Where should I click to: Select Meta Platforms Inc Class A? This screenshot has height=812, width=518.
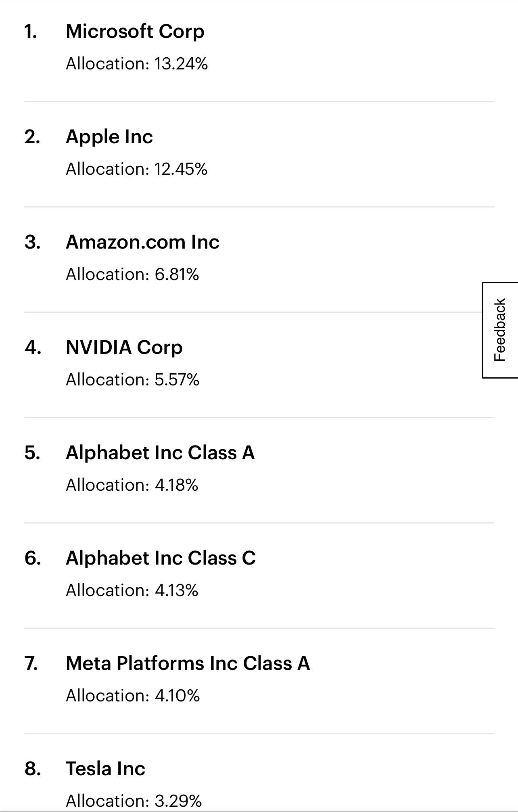point(188,663)
